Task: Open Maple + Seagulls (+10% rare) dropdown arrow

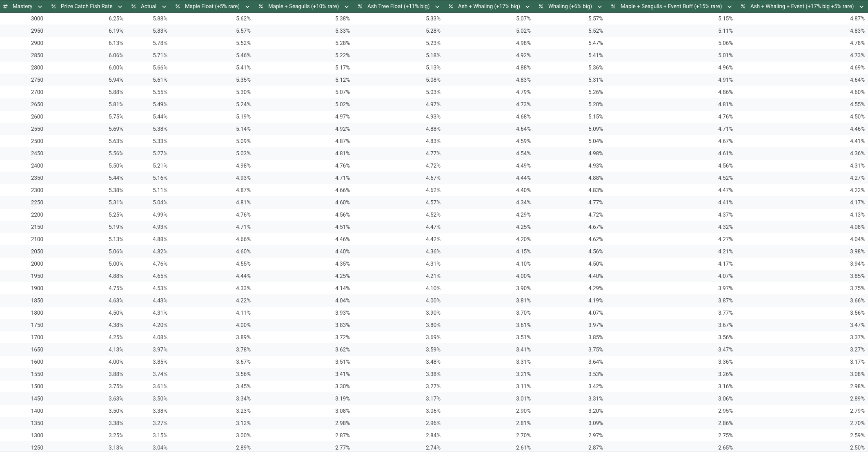Action: [x=347, y=7]
